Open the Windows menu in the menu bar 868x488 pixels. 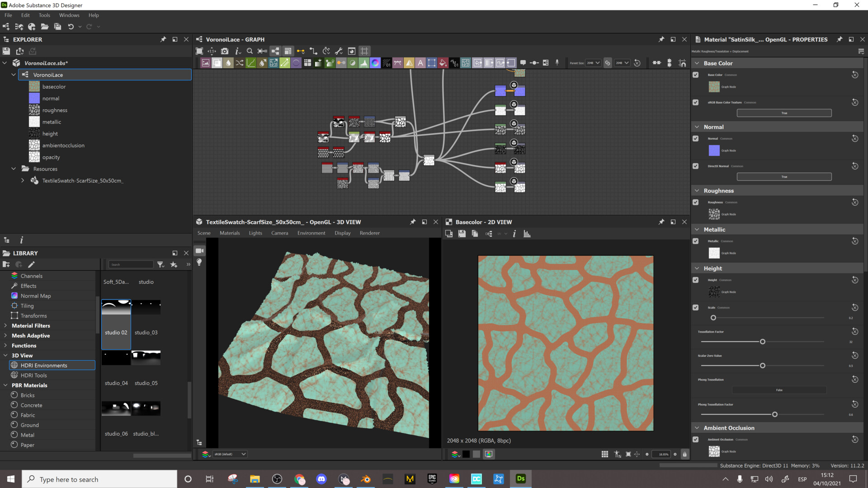(x=69, y=15)
